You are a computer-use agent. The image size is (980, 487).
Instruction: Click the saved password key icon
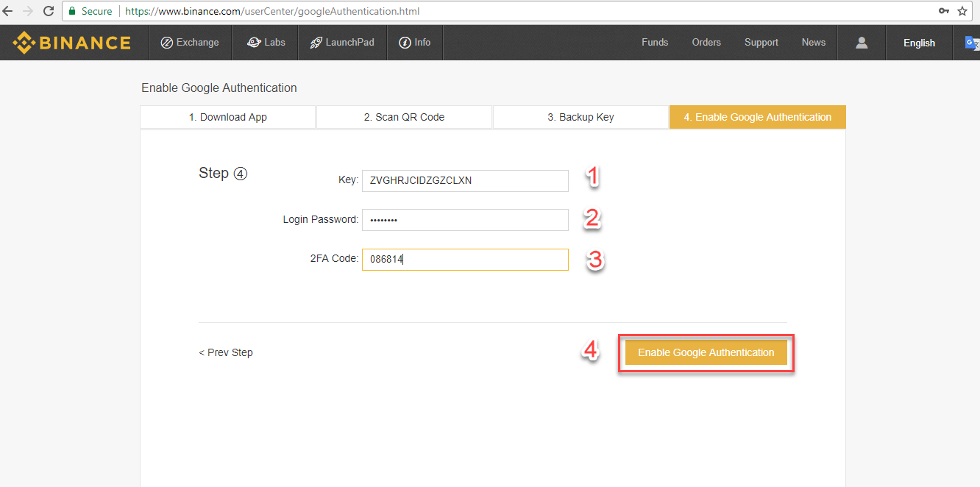pos(944,12)
